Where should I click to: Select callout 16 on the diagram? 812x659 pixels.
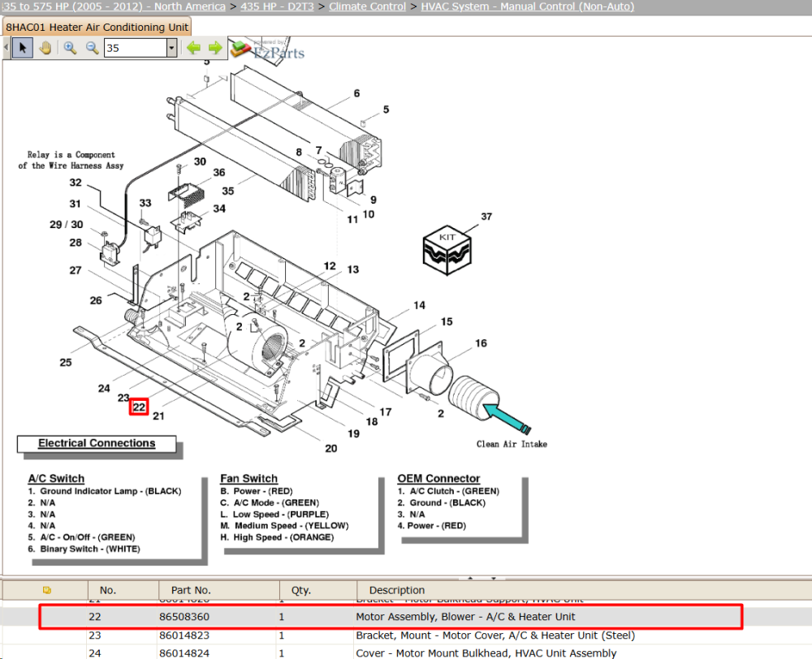(481, 343)
